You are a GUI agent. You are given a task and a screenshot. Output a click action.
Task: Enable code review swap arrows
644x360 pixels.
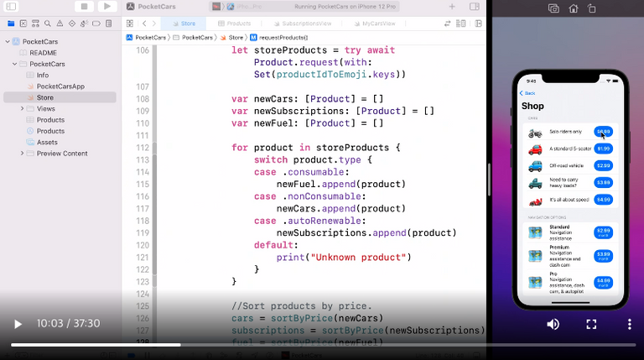click(447, 23)
